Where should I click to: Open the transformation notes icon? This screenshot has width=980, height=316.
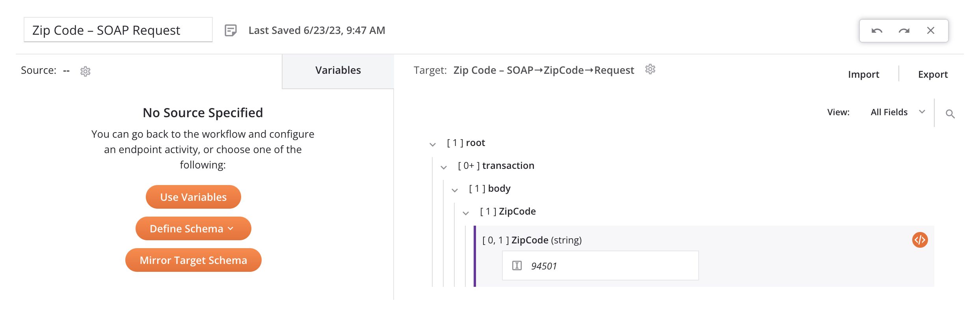pyautogui.click(x=231, y=30)
